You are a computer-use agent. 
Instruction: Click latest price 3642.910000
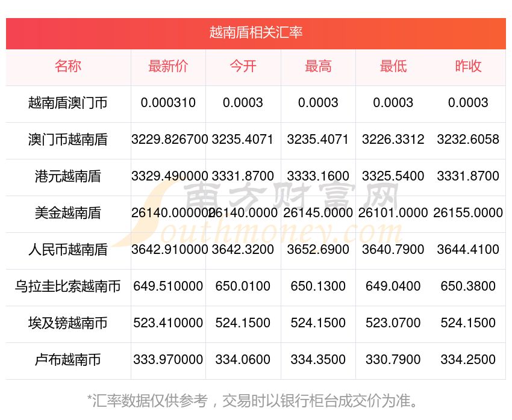point(169,250)
